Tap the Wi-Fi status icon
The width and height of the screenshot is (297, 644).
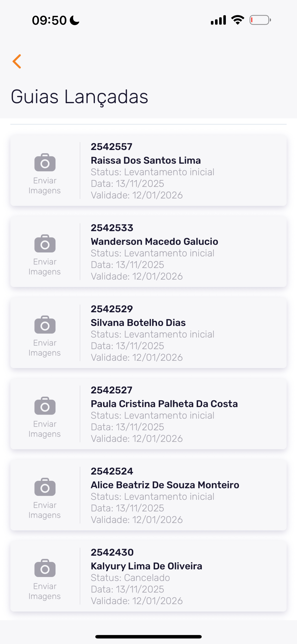tap(238, 20)
